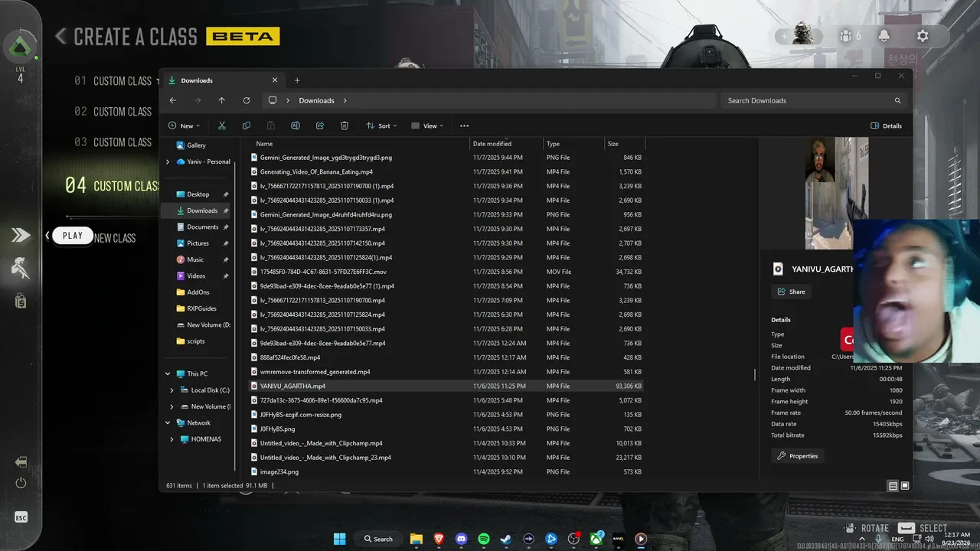This screenshot has width=980, height=551.
Task: Click the Share button in details pane
Action: (792, 292)
